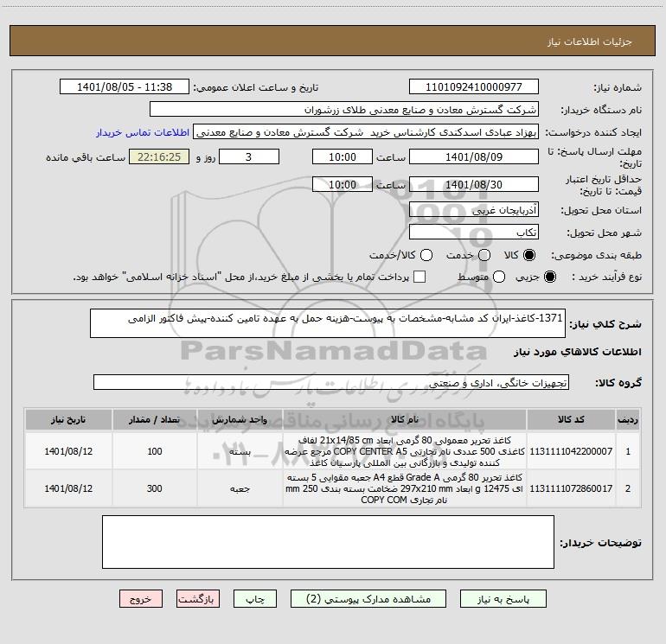666x644 pixels.
Task: Click the خروج exit button
Action: click(141, 598)
